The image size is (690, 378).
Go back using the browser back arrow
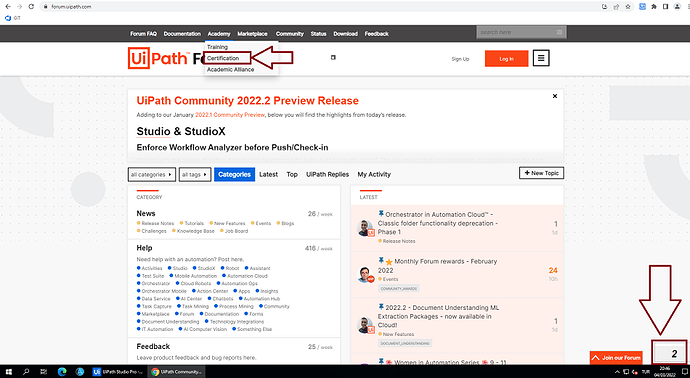click(x=7, y=7)
